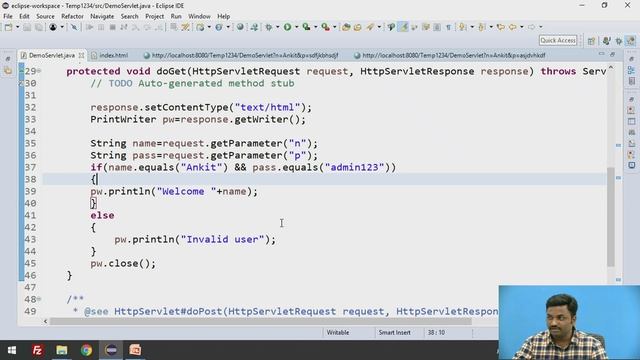Minimize the editor area
This screenshot has width=640, height=360.
(601, 54)
